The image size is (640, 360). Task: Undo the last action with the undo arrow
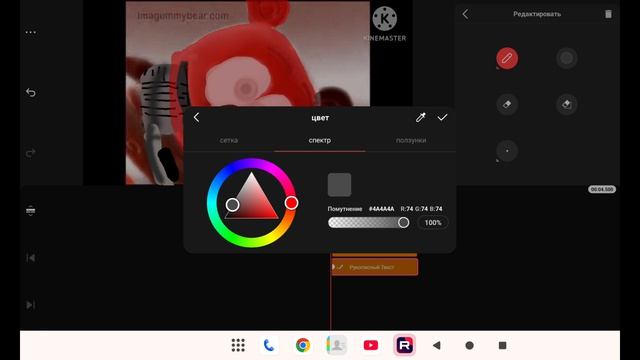(x=31, y=92)
